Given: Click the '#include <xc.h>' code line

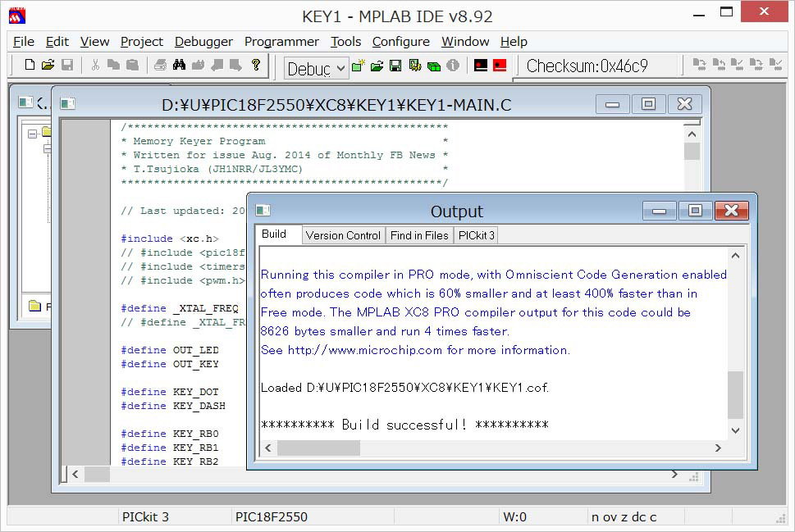Looking at the screenshot, I should 170,239.
